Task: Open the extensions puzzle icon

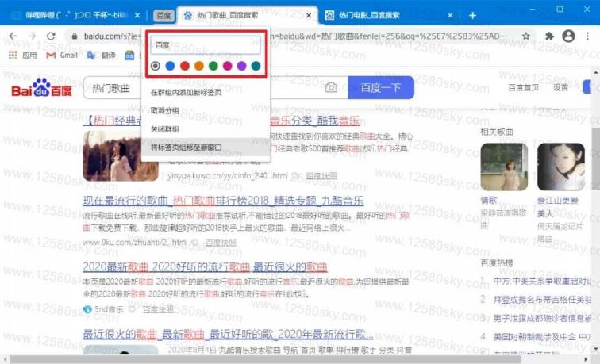Action: [549, 36]
